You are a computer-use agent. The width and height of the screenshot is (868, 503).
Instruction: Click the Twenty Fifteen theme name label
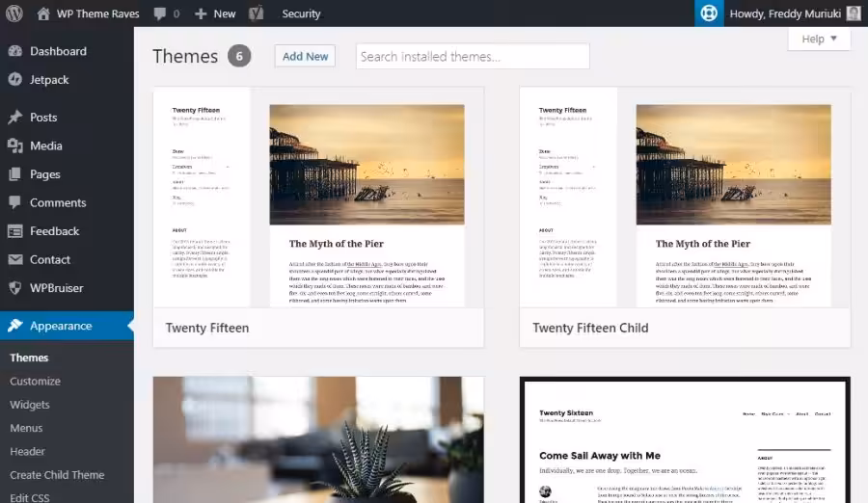coord(207,328)
